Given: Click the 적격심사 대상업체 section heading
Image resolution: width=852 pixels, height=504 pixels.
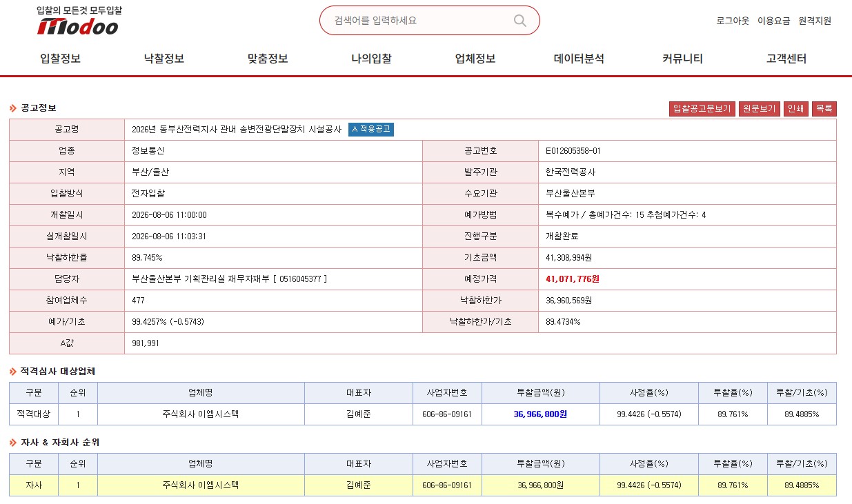Looking at the screenshot, I should (57, 371).
